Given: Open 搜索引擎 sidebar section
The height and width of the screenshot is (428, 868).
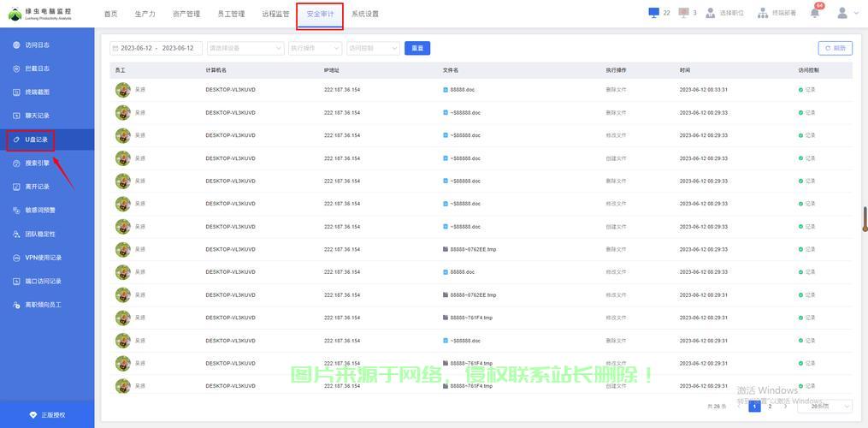Looking at the screenshot, I should point(37,163).
